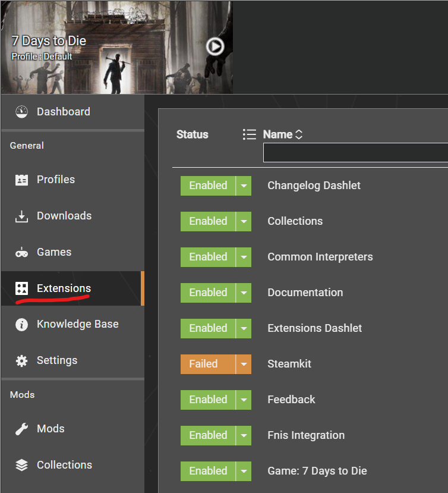Play the 7 Days to Die banner video
448x493 pixels.
[x=214, y=46]
